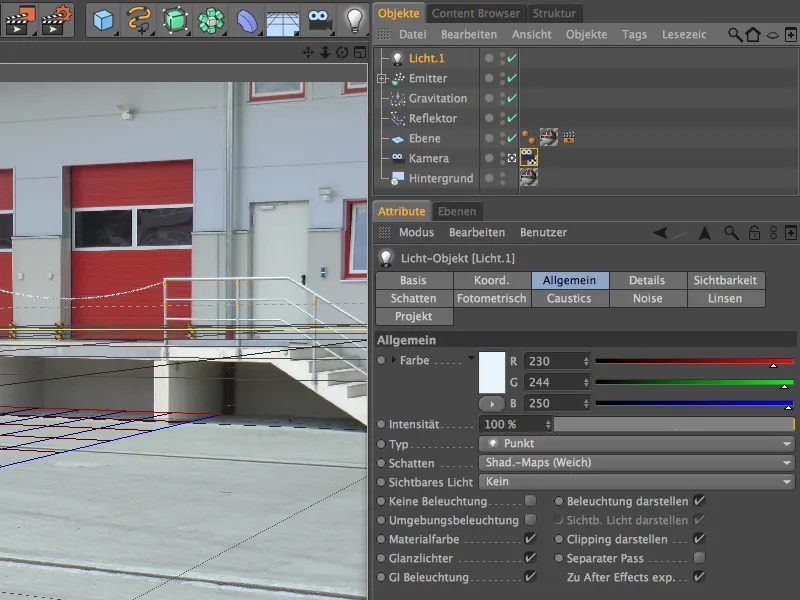Image resolution: width=800 pixels, height=600 pixels.
Task: Click the Floor/Sky environment icon in the toolbar
Action: click(x=283, y=17)
